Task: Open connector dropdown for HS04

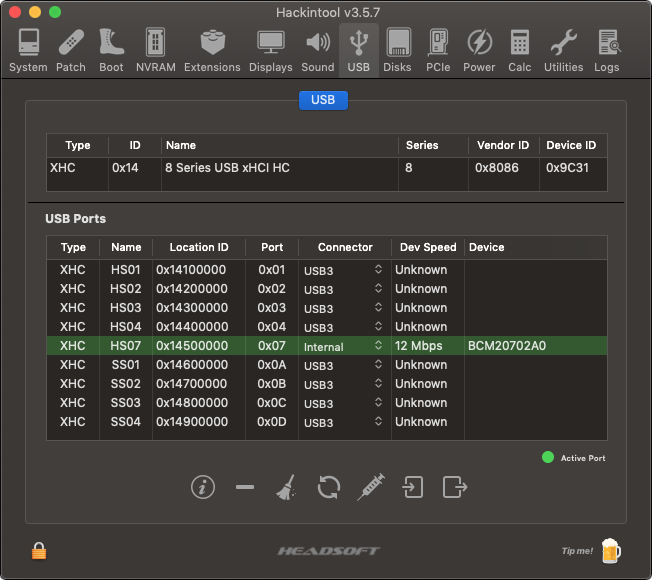Action: point(343,327)
